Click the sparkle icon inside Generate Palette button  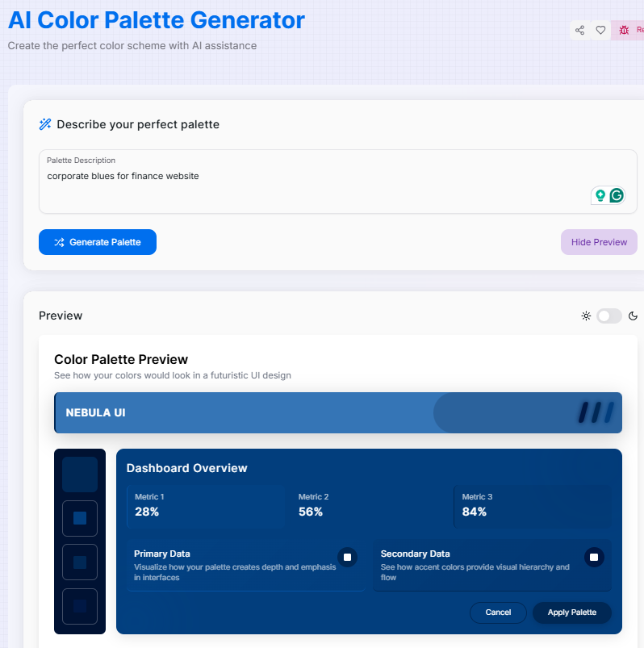pos(58,242)
